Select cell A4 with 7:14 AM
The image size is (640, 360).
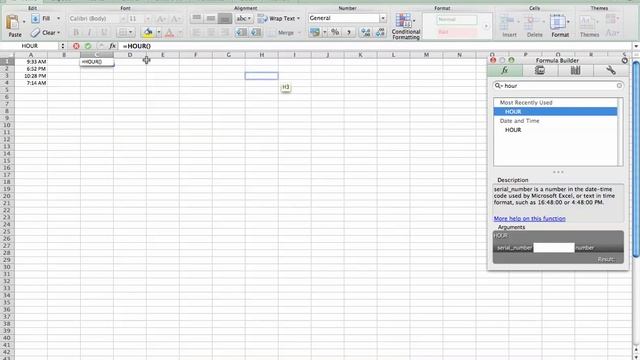(x=31, y=83)
